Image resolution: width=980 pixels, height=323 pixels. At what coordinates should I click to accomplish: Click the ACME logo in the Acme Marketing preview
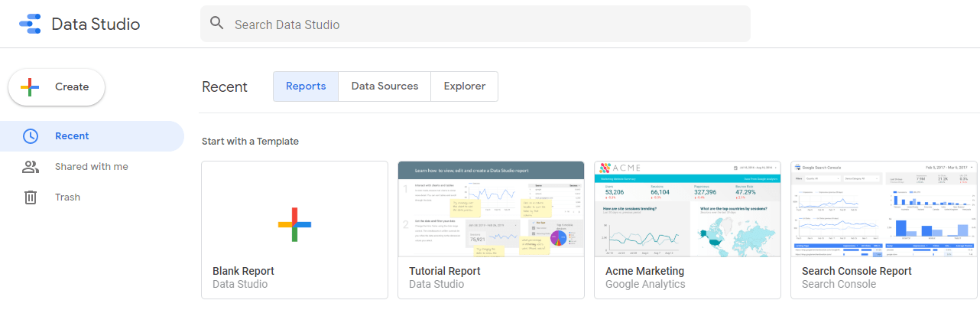[621, 168]
